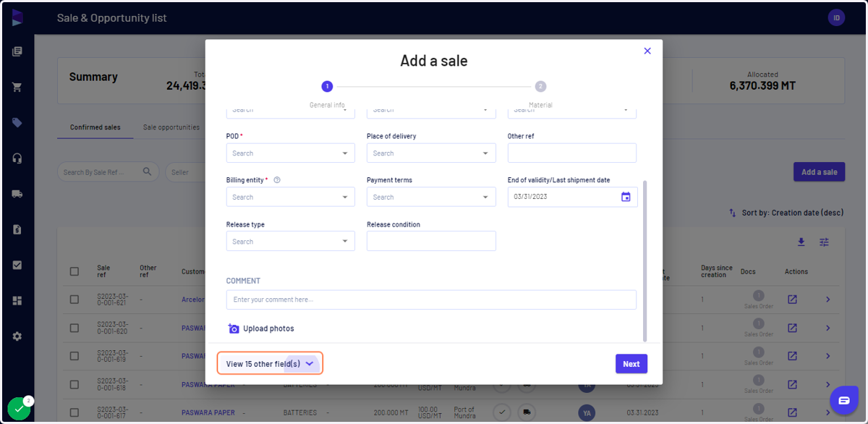Tick checkbox for sale S2023-03-0-001-617
The height and width of the screenshot is (424, 868).
tap(75, 412)
